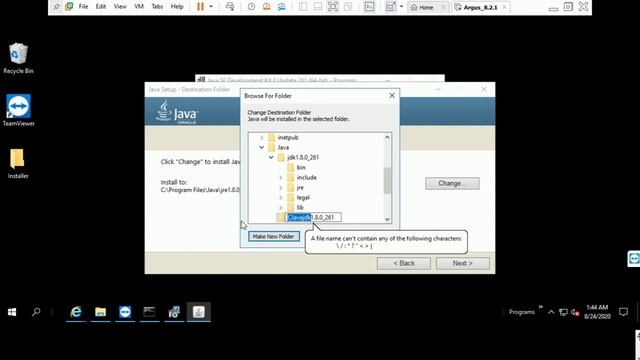Image resolution: width=640 pixels, height=360 pixels.
Task: Open the Help menu
Action: click(x=177, y=7)
